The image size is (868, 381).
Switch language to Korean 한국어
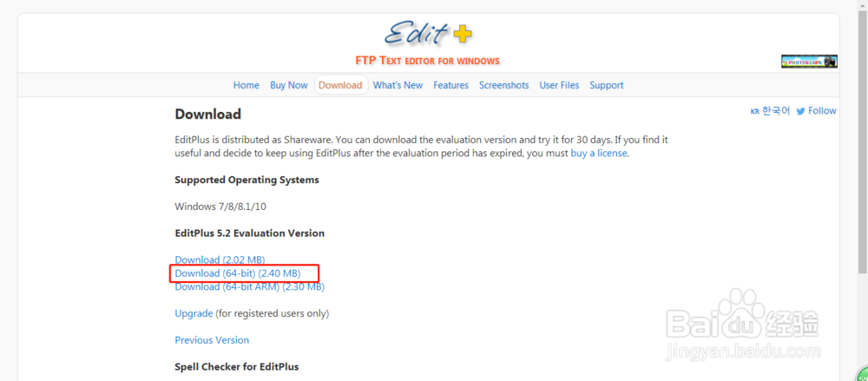click(770, 111)
